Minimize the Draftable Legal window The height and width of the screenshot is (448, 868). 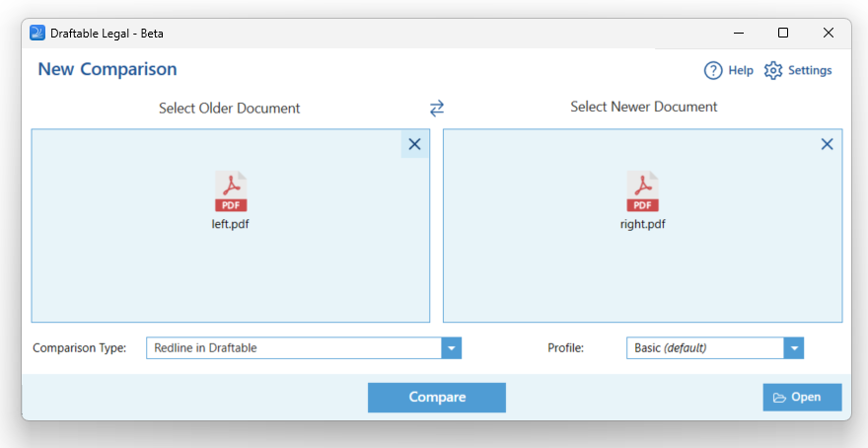739,33
